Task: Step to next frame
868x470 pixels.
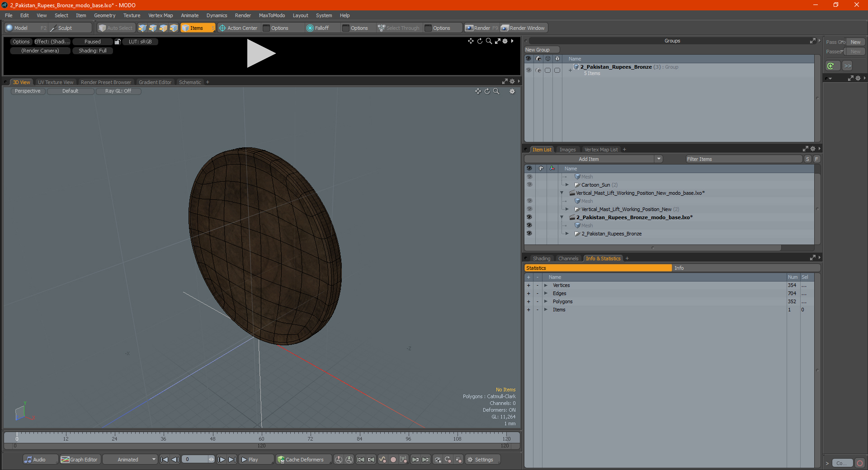Action: [221, 460]
